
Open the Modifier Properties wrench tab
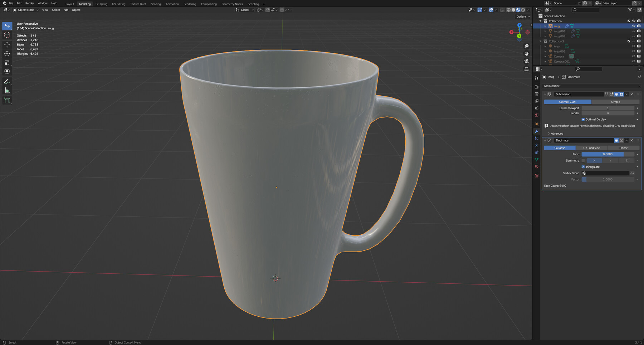(537, 131)
